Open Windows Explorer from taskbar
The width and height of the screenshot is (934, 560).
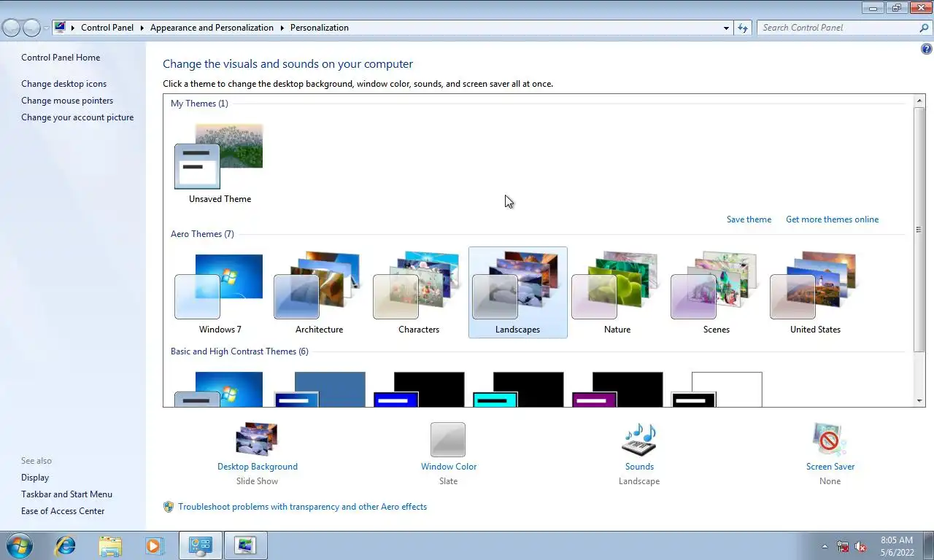[x=110, y=545]
